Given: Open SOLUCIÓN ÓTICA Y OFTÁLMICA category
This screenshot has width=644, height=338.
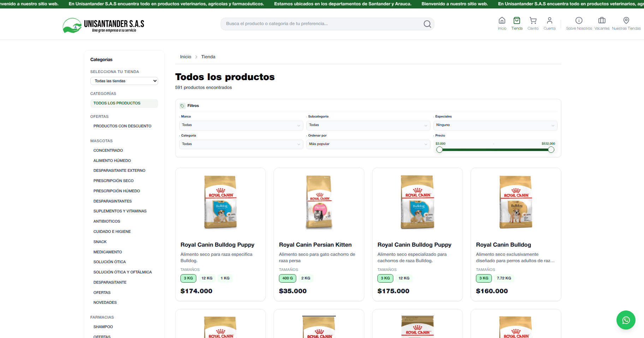Looking at the screenshot, I should point(123,272).
